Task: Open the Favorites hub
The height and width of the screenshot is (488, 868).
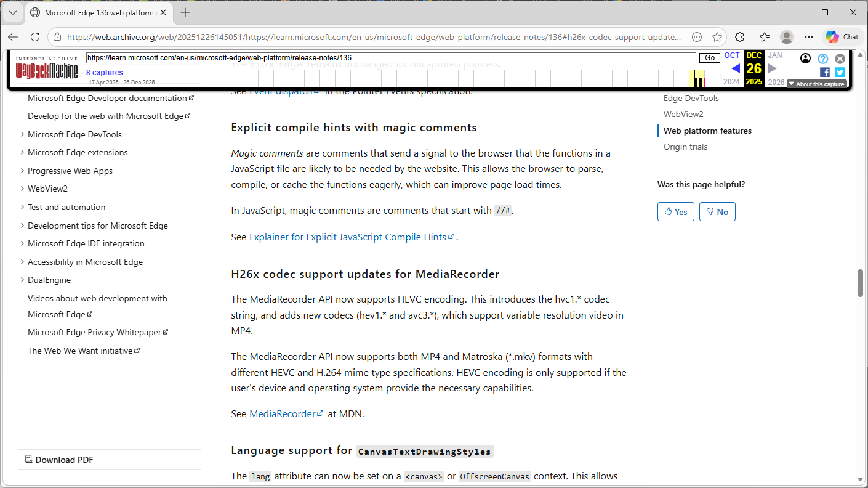Action: 765,37
